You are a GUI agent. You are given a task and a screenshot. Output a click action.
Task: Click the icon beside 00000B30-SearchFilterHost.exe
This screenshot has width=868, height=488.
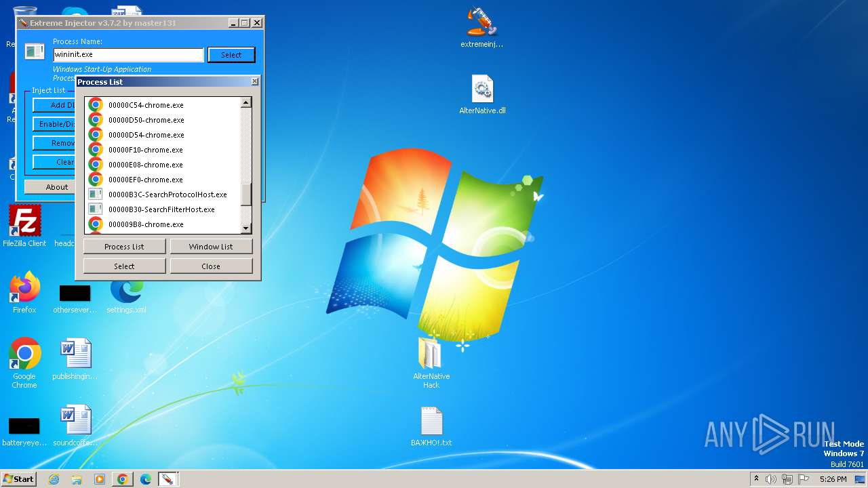96,209
